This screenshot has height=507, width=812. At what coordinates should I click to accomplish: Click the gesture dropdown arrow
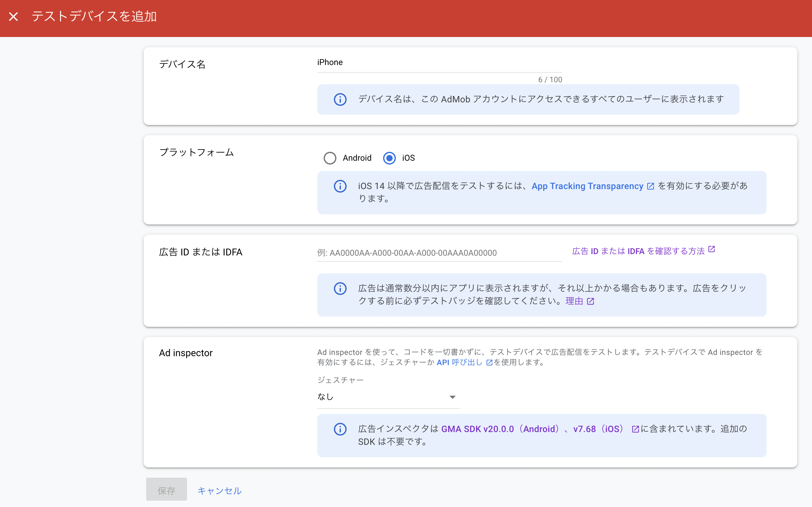coord(452,397)
